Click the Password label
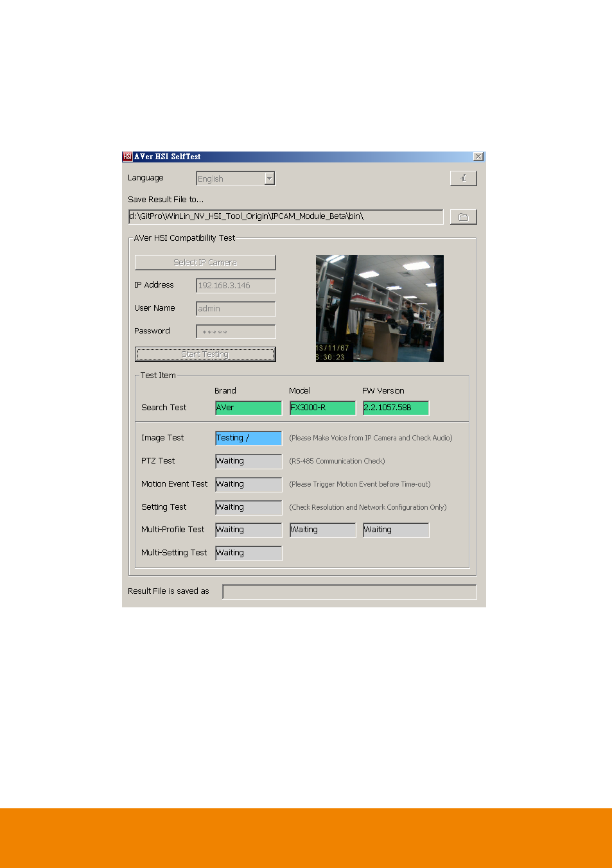The height and width of the screenshot is (868, 612). coord(152,331)
